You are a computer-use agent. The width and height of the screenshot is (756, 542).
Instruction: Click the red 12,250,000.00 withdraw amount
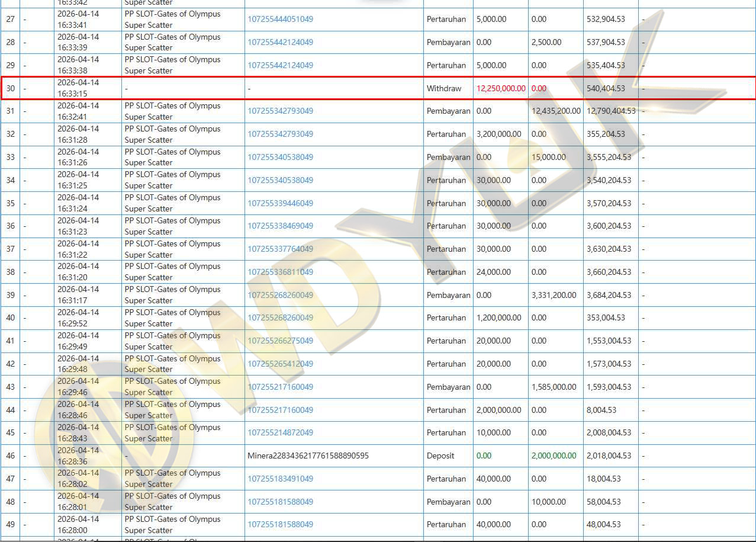coord(500,88)
